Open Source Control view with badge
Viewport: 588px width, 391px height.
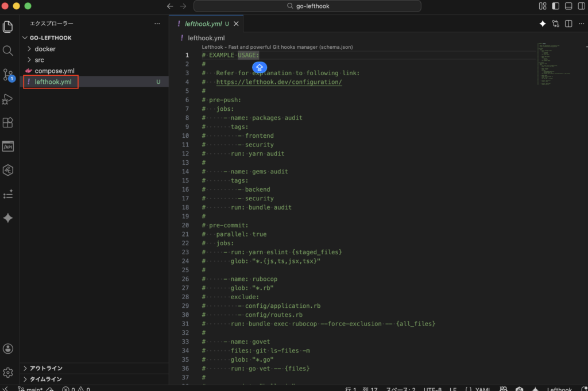(x=8, y=75)
